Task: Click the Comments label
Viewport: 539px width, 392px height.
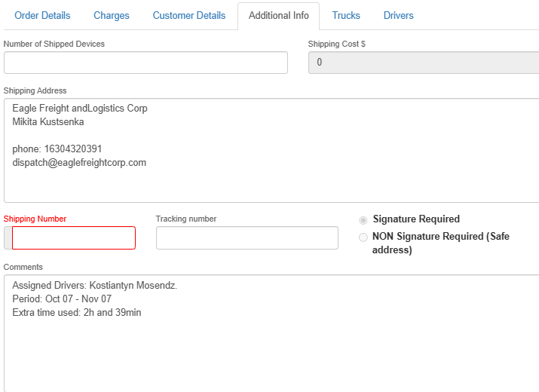Action: (23, 267)
